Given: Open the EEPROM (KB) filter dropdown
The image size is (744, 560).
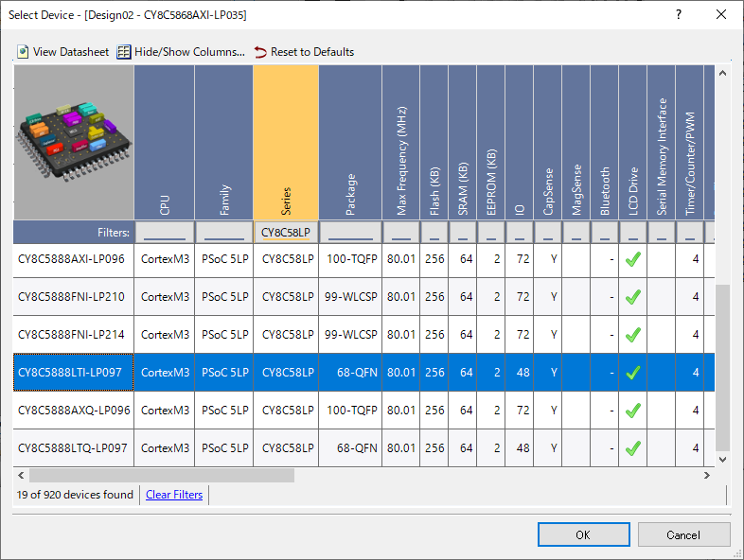Looking at the screenshot, I should point(491,233).
